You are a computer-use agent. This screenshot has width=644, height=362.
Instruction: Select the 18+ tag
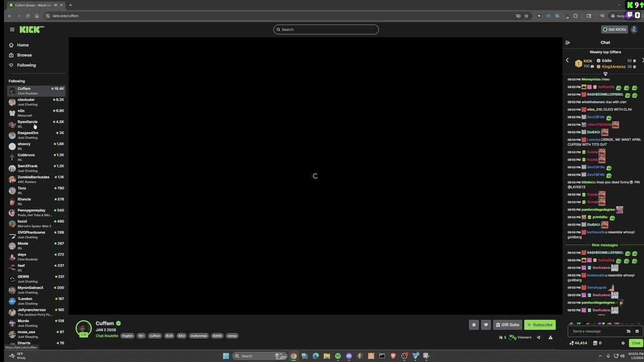tap(141, 336)
